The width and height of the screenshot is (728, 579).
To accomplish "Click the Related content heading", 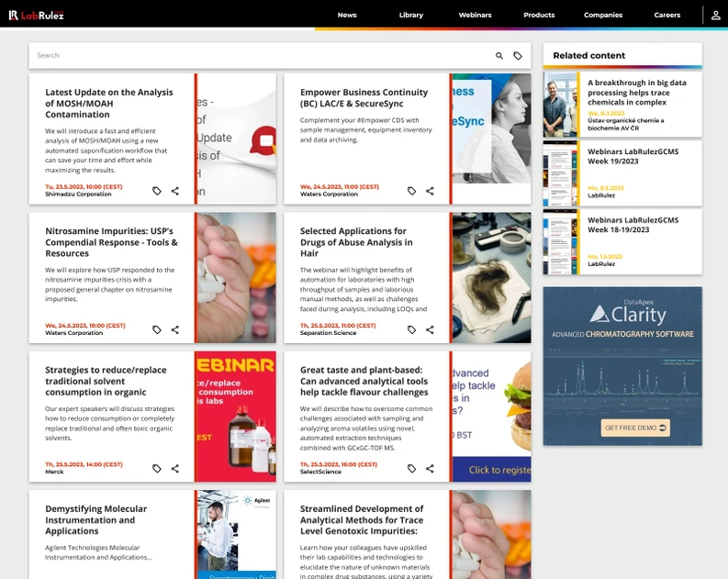I will click(x=589, y=56).
